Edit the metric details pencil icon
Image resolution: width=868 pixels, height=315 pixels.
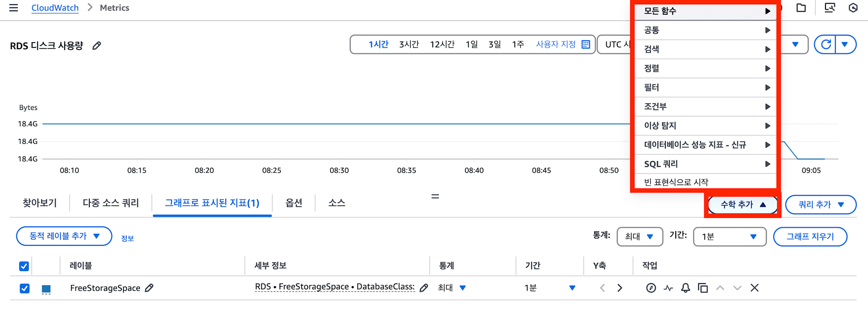[424, 288]
